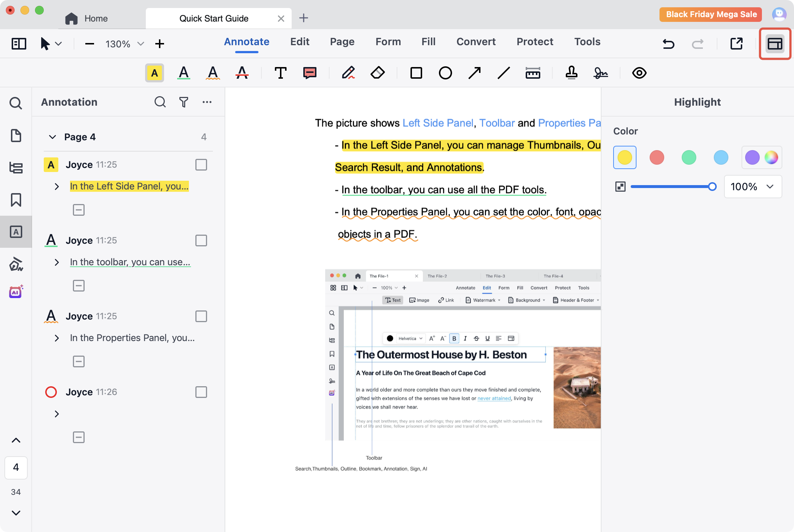Select the Arrow shape tool
The width and height of the screenshot is (794, 532).
click(474, 73)
